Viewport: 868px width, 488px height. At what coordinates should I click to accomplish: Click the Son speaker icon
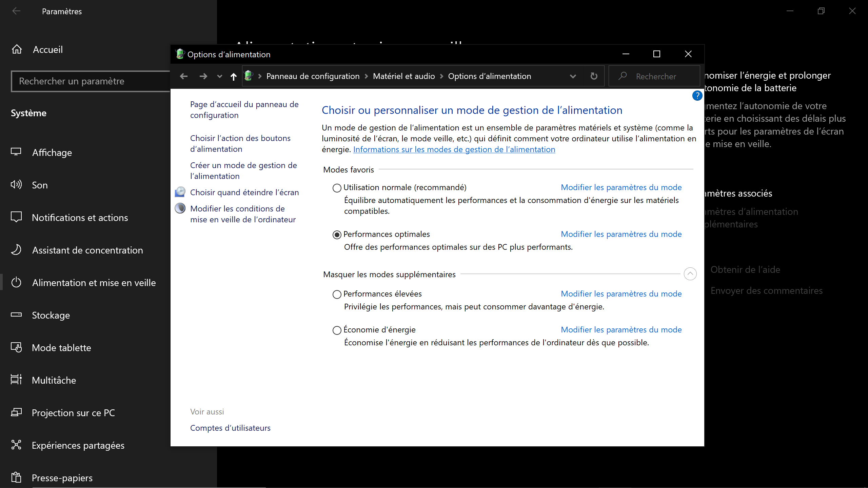click(x=16, y=185)
